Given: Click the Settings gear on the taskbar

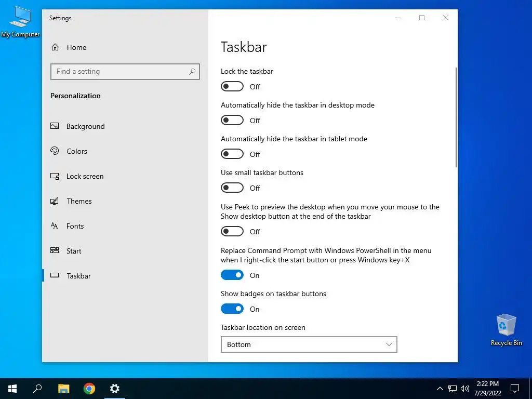Looking at the screenshot, I should 115,389.
